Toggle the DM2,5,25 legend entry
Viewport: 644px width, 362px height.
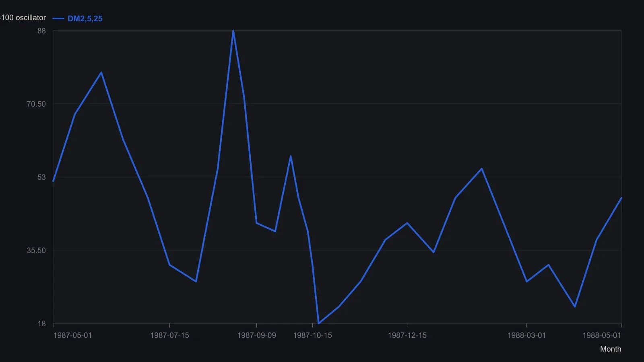point(78,19)
